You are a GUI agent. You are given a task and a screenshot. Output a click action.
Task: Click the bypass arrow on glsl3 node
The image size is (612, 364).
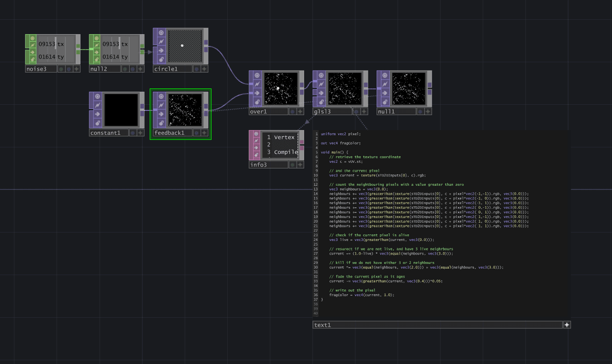point(321,93)
